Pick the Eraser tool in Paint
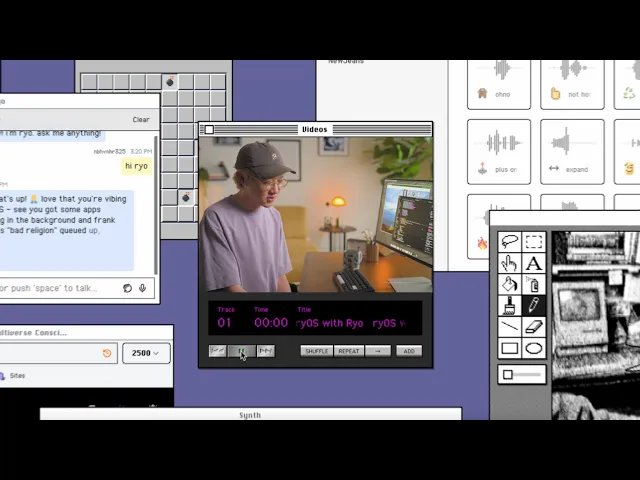This screenshot has height=480, width=640. point(534,327)
